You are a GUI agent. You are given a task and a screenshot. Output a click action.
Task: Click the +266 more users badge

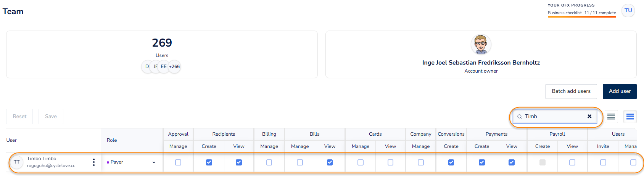(x=174, y=66)
